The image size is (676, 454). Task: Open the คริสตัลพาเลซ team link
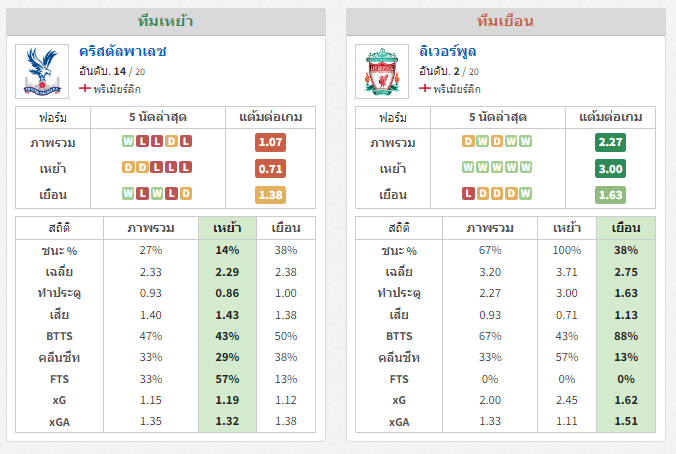point(122,51)
